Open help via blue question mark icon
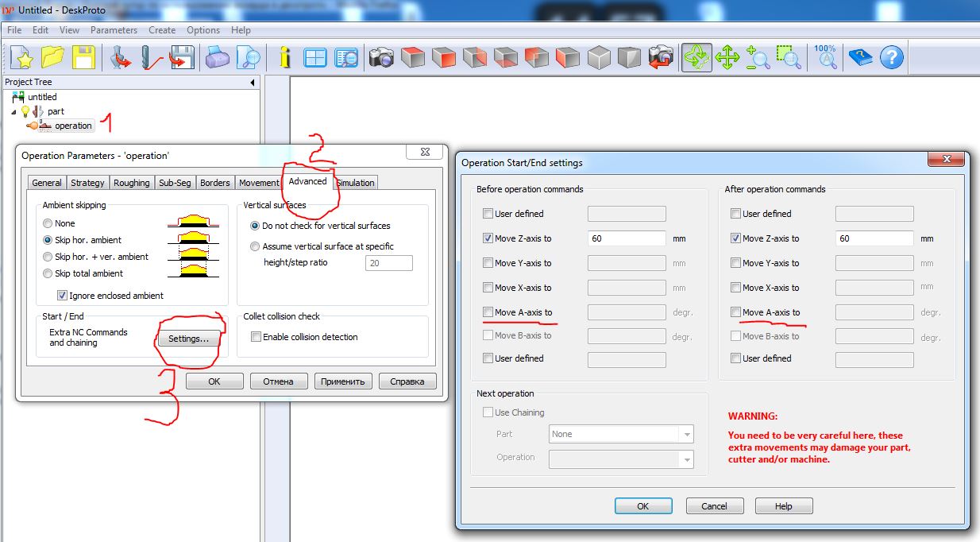980x542 pixels. point(892,57)
